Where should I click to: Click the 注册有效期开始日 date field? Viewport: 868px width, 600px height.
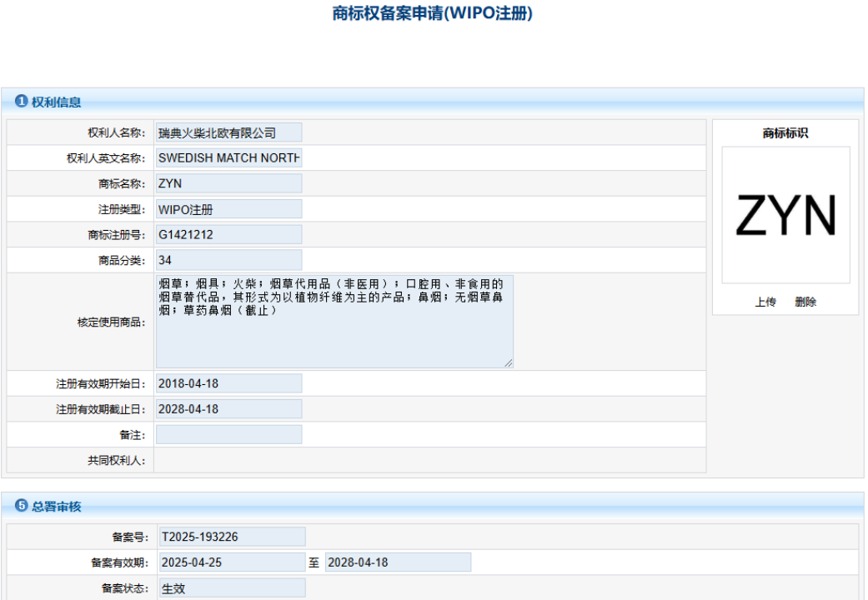pos(228,383)
